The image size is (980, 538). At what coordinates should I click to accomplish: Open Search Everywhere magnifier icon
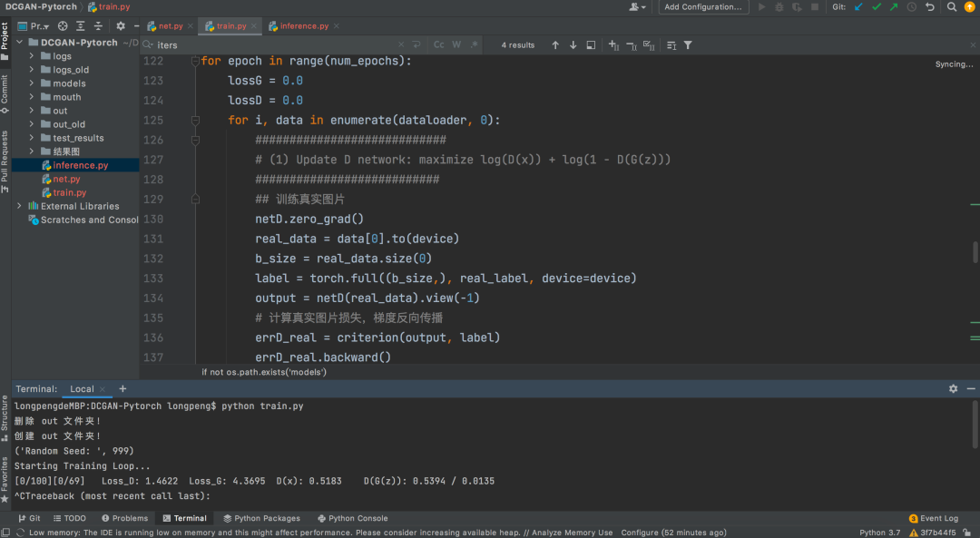click(951, 7)
